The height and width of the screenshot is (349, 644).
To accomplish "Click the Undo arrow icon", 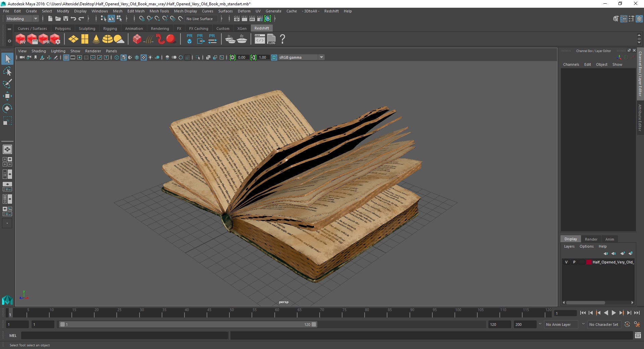I will [73, 19].
